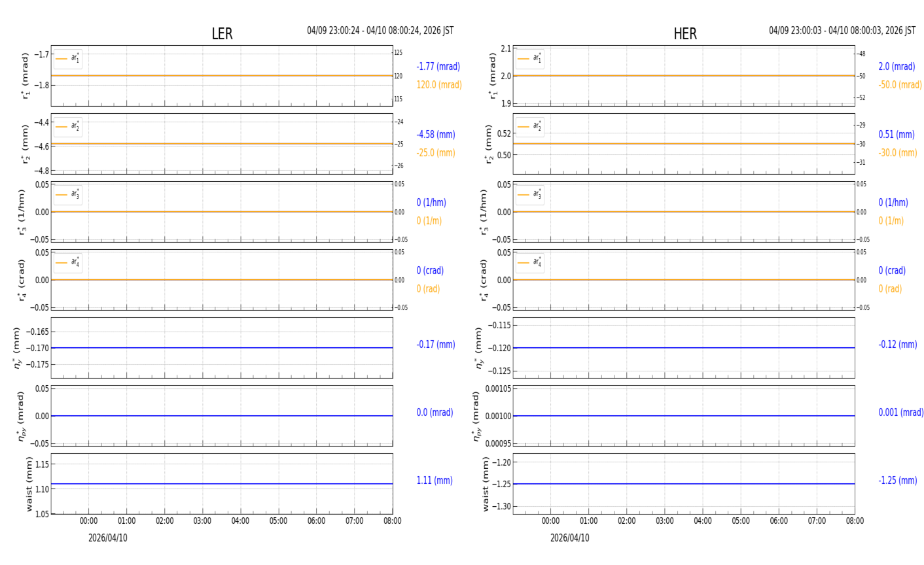Click the orange value 120.0 (mrad)
This screenshot has width=924, height=565.
point(439,85)
